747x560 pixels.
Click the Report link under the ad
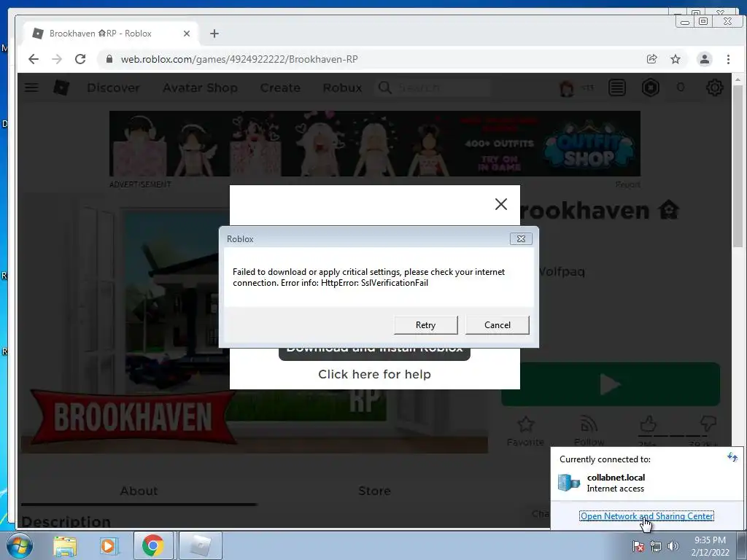pyautogui.click(x=627, y=184)
